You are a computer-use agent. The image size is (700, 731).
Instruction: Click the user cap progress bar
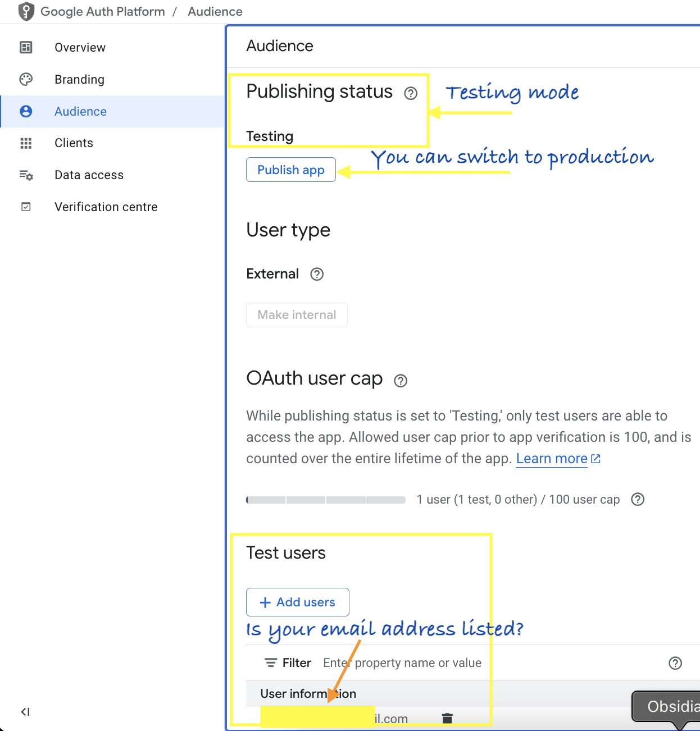pos(325,499)
